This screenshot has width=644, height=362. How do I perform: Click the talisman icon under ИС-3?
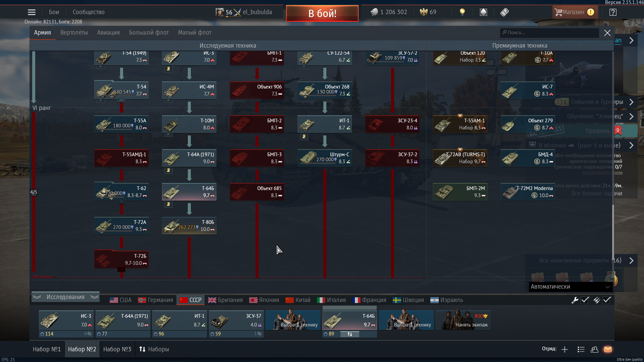tap(168, 69)
